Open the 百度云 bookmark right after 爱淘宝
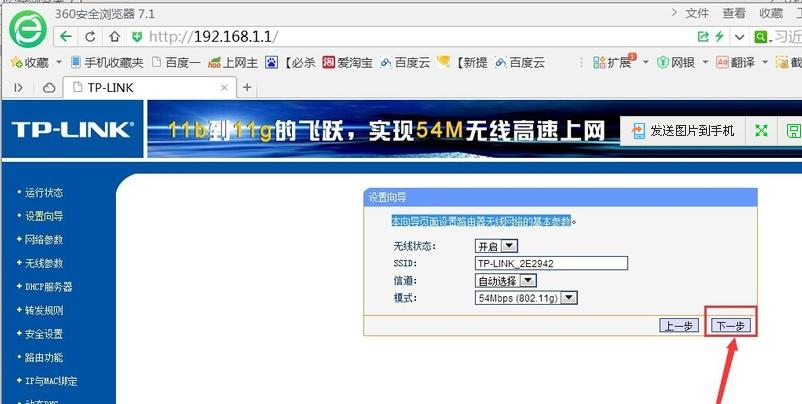Image resolution: width=802 pixels, height=404 pixels. point(405,63)
